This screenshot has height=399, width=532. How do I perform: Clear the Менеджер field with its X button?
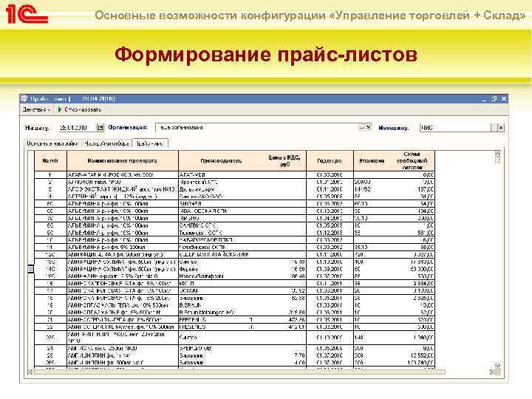[x=501, y=128]
